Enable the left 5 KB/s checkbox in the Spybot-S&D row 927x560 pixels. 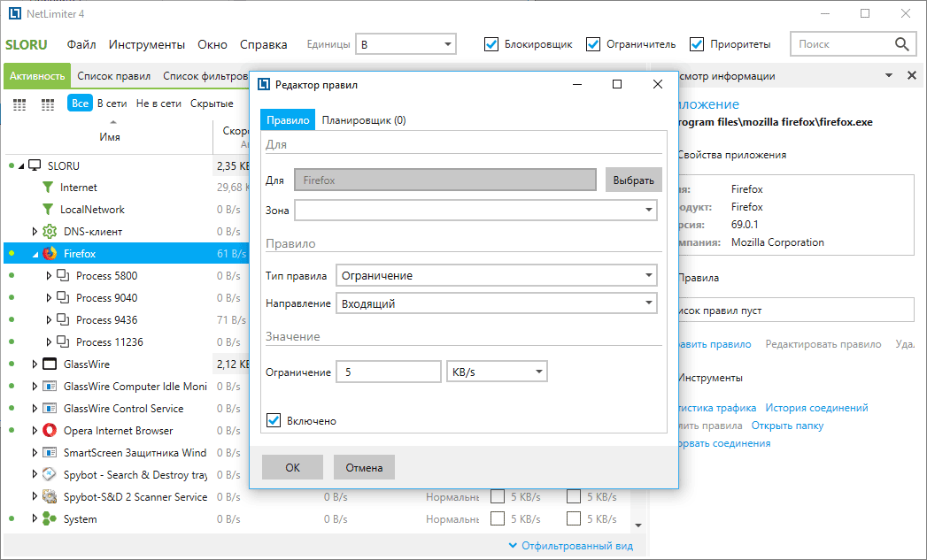tap(498, 497)
